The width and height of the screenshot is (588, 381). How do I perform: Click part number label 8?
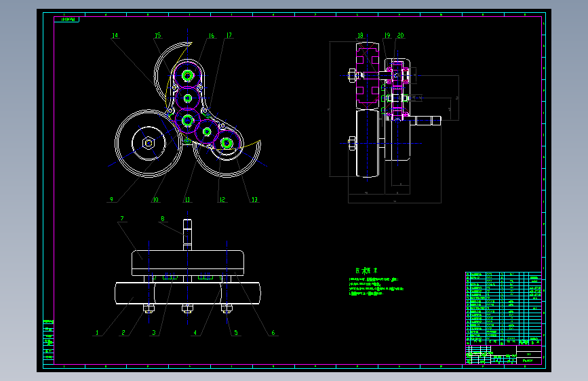tap(162, 218)
